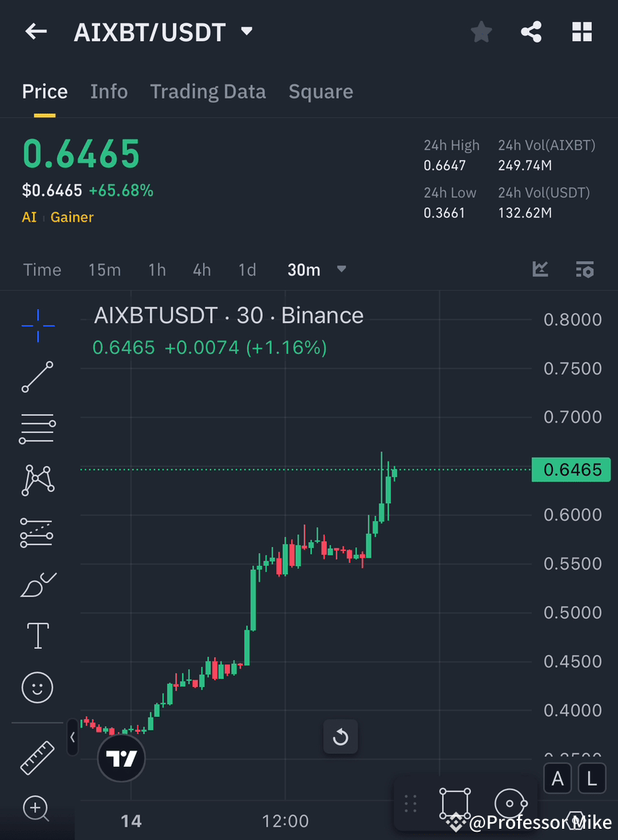Open the AIXBT/USDT pair dropdown
The image size is (618, 840).
tap(246, 31)
